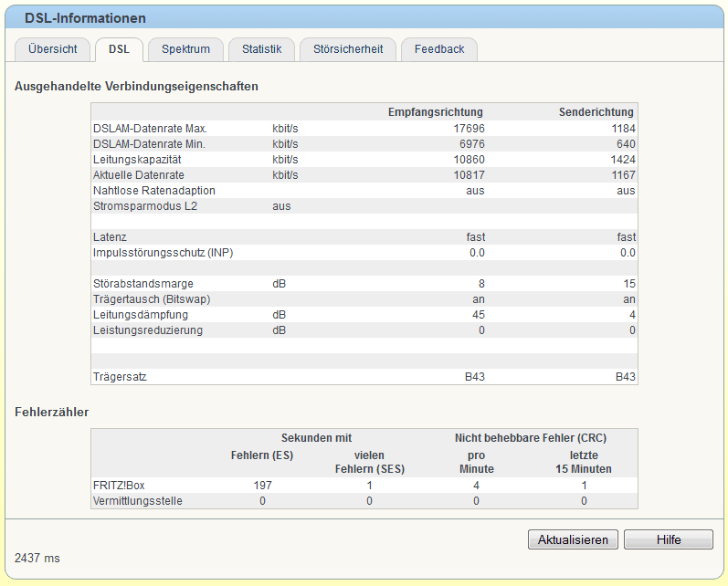The height and width of the screenshot is (586, 728).
Task: Click the Nicht behebbare Fehler (CRC) header
Action: [x=531, y=438]
